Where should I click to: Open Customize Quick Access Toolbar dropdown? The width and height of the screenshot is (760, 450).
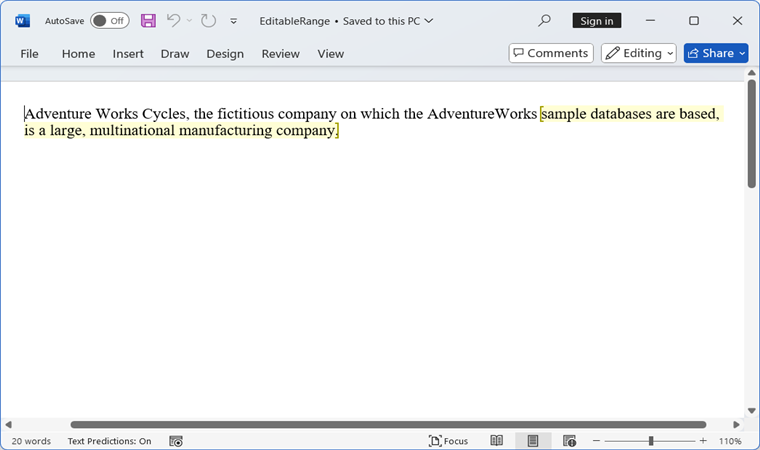tap(234, 21)
